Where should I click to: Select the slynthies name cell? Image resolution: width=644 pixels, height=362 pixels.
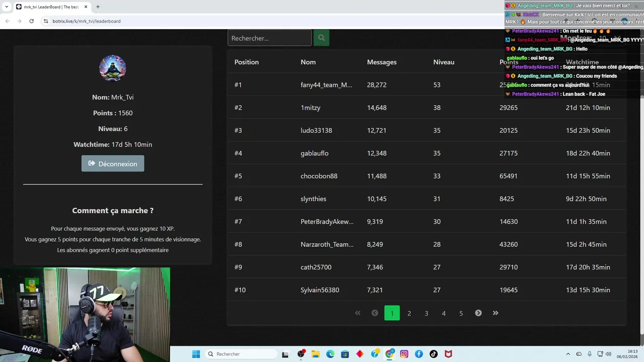tap(313, 199)
